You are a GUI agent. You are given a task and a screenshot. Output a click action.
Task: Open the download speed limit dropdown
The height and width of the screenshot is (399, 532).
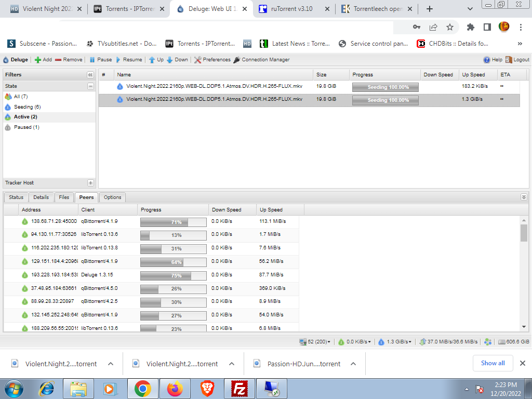(354, 342)
